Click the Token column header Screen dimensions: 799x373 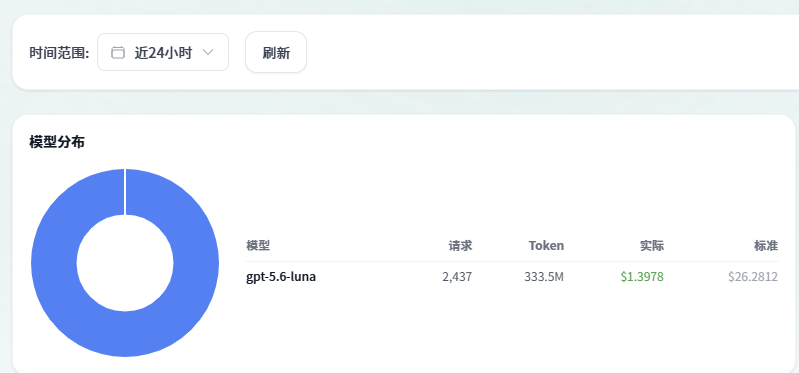pyautogui.click(x=546, y=246)
